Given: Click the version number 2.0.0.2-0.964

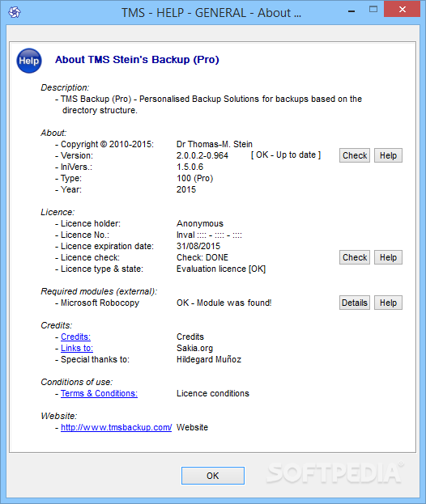Looking at the screenshot, I should [x=202, y=155].
